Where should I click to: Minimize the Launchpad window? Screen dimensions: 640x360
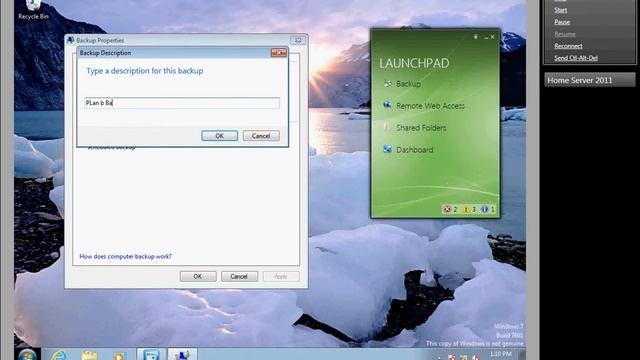[486, 37]
